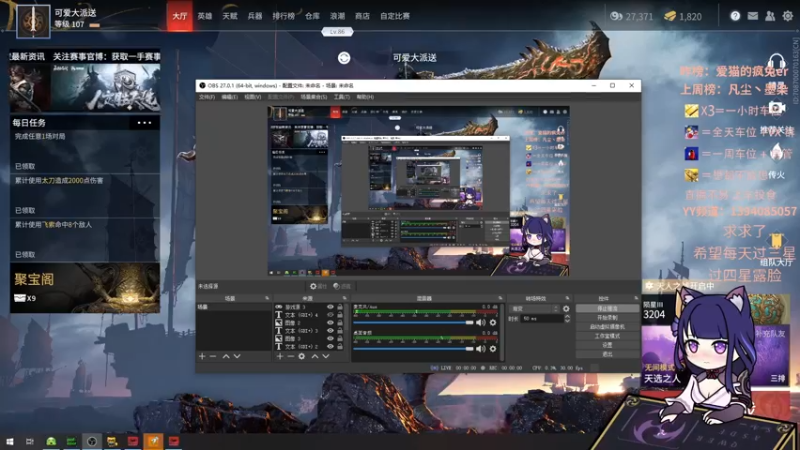The width and height of the screenshot is (800, 450).
Task: Open the OBS icon in the Windows taskbar
Action: [92, 441]
